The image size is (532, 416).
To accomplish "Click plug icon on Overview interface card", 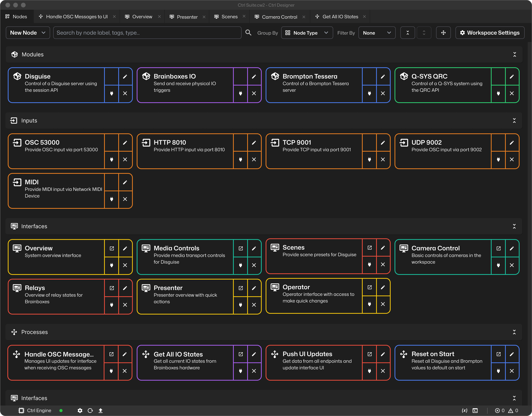I will click(x=112, y=265).
